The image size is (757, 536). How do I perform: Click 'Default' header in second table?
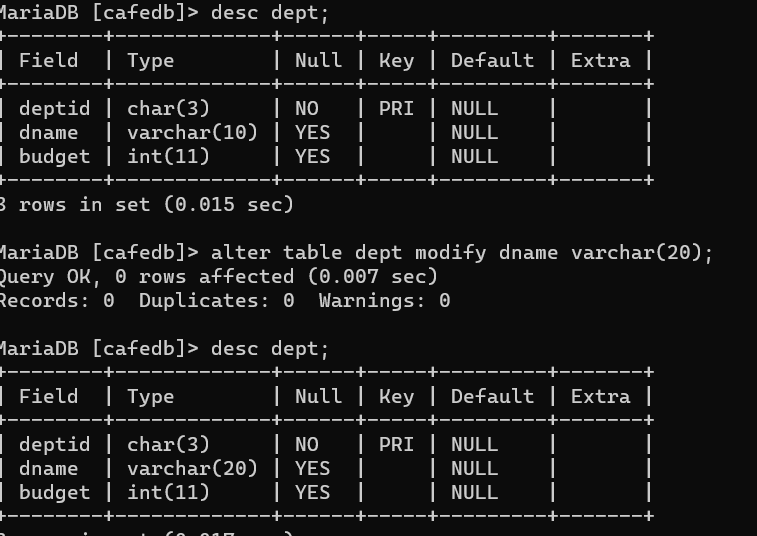pyautogui.click(x=492, y=397)
